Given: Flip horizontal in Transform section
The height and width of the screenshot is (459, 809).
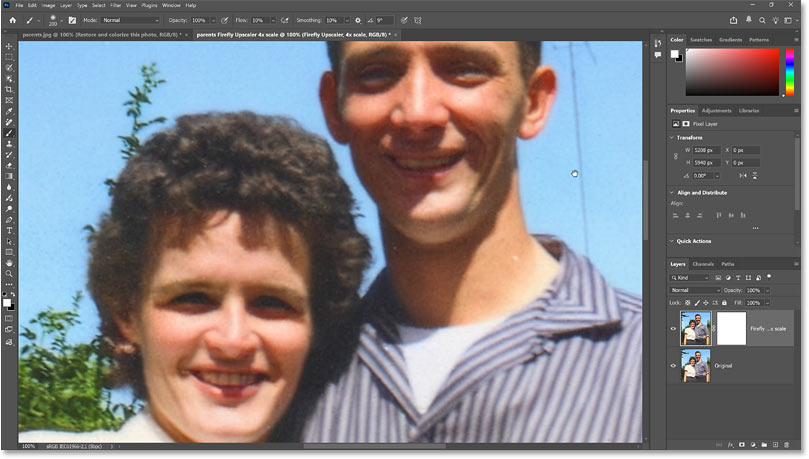Looking at the screenshot, I should [x=742, y=176].
